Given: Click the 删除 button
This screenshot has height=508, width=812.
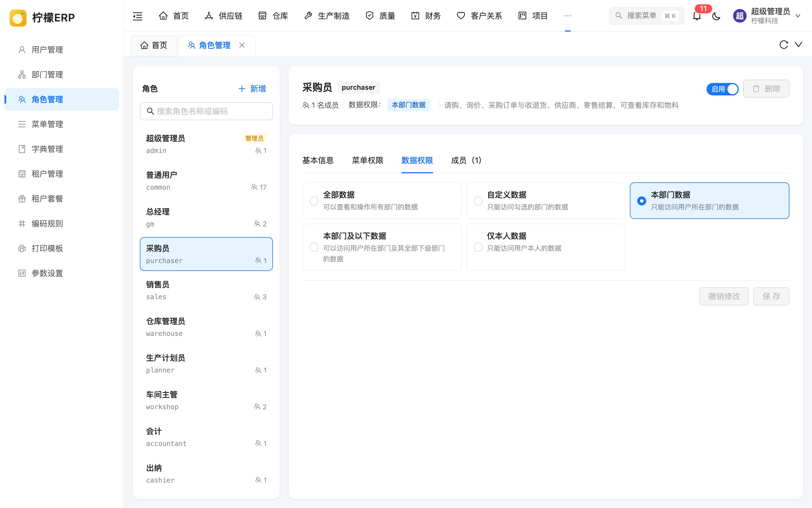Looking at the screenshot, I should [x=766, y=89].
